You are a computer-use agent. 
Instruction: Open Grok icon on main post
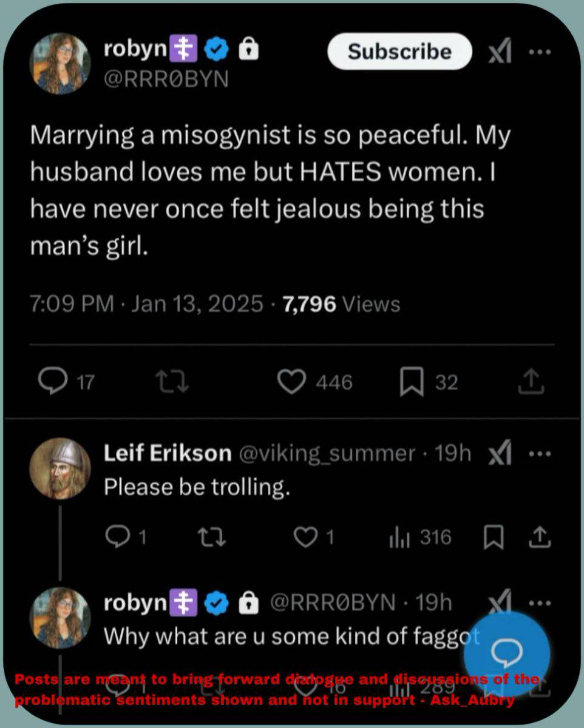(500, 53)
